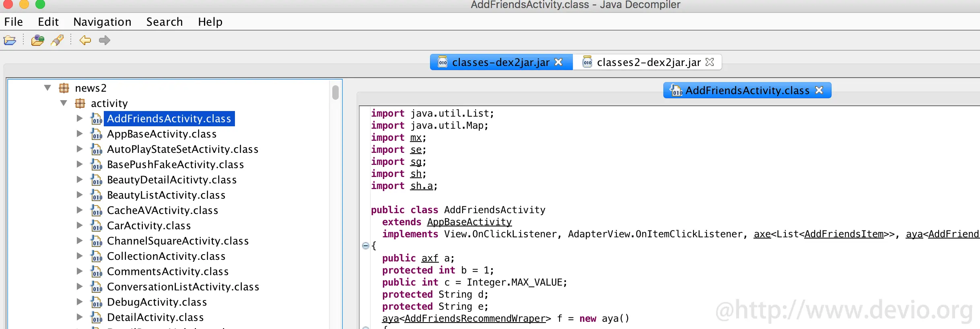The image size is (980, 329).
Task: Close the classes-dex2jar.jar tab
Action: tap(558, 62)
